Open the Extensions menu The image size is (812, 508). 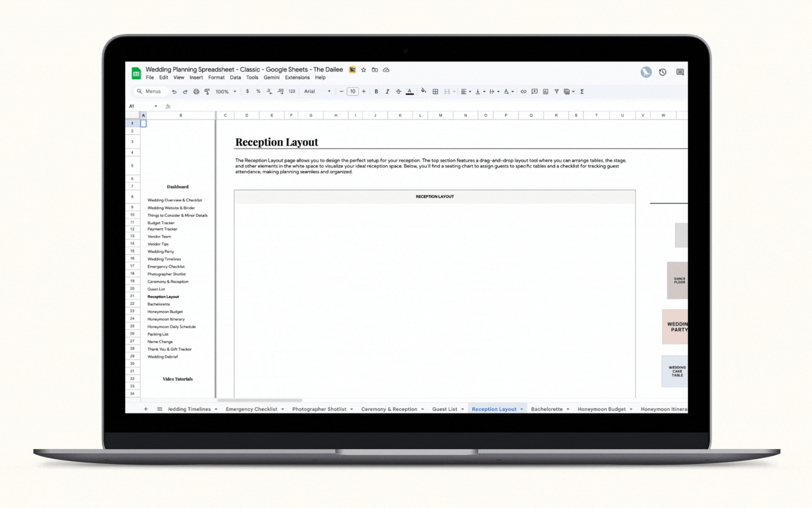click(297, 78)
